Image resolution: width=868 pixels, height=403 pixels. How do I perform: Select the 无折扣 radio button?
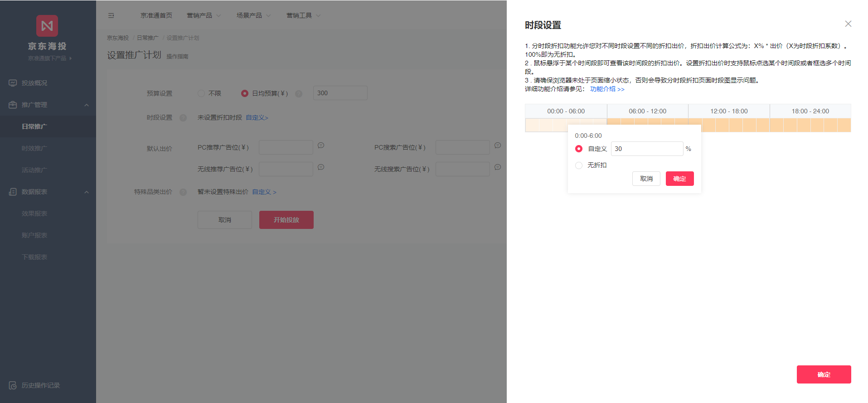(579, 165)
